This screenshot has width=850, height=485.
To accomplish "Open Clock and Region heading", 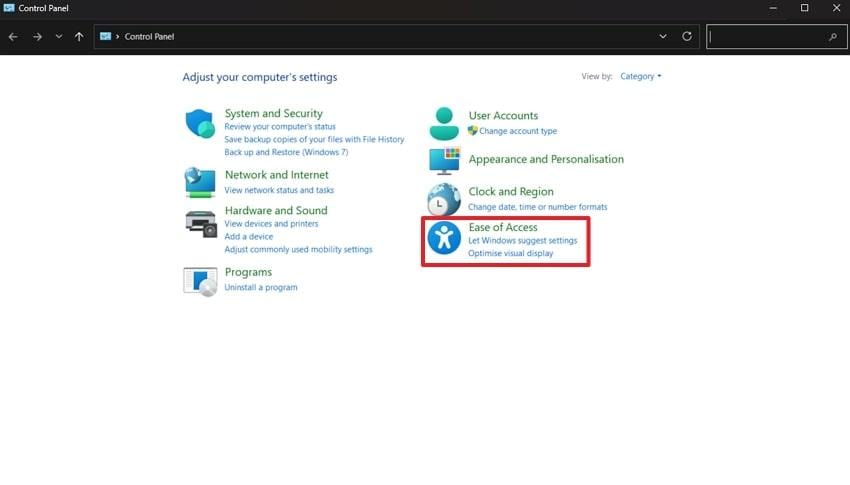I will (511, 192).
